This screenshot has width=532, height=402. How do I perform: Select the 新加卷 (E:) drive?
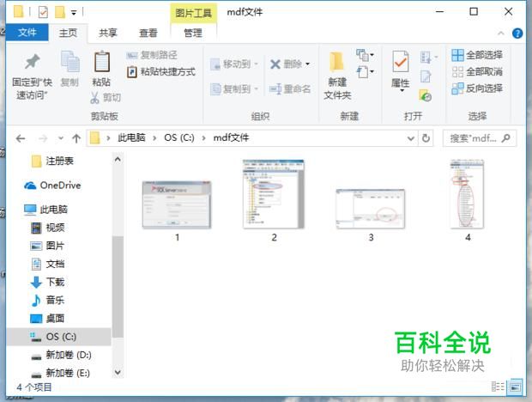coord(61,373)
